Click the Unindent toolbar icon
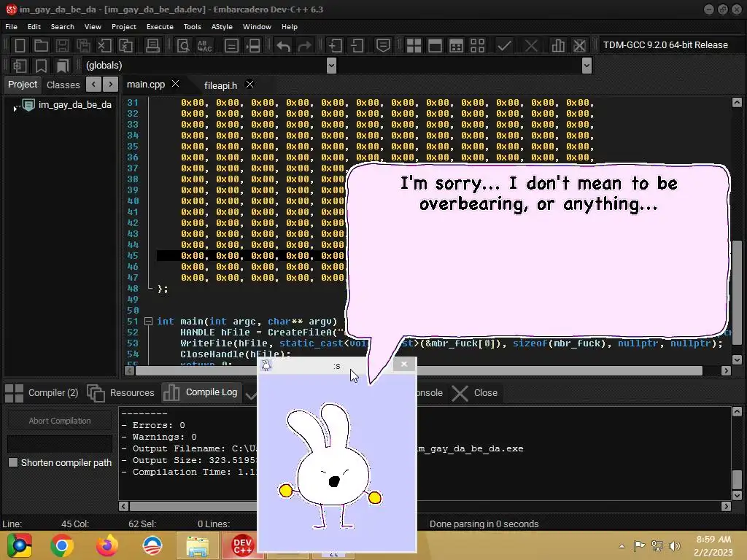Image resolution: width=747 pixels, height=560 pixels. point(357,46)
